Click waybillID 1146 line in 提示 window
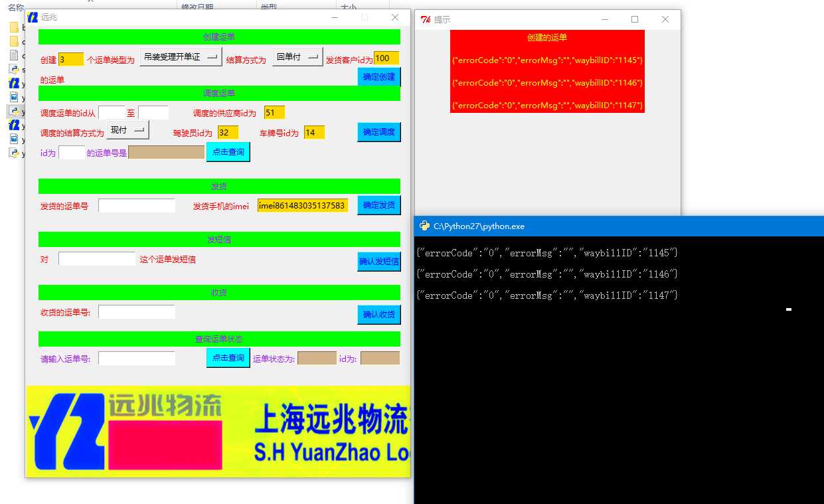Screen dimensions: 824x504 [x=547, y=83]
